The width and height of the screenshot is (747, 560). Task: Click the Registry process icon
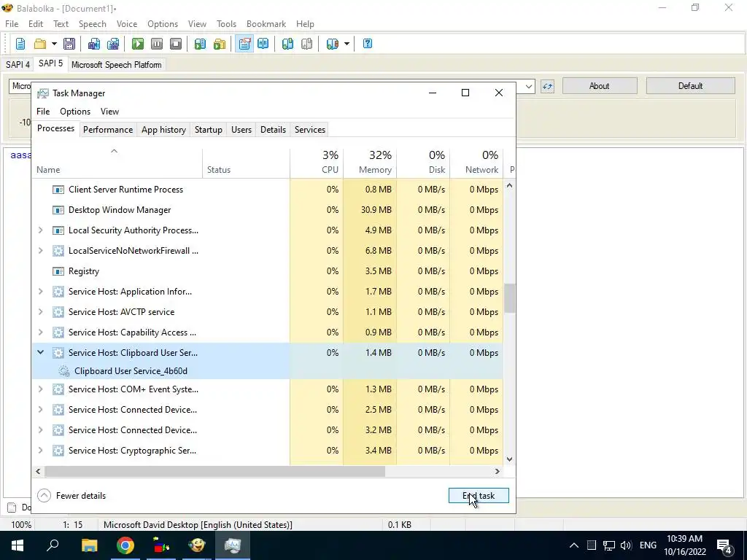click(x=58, y=271)
